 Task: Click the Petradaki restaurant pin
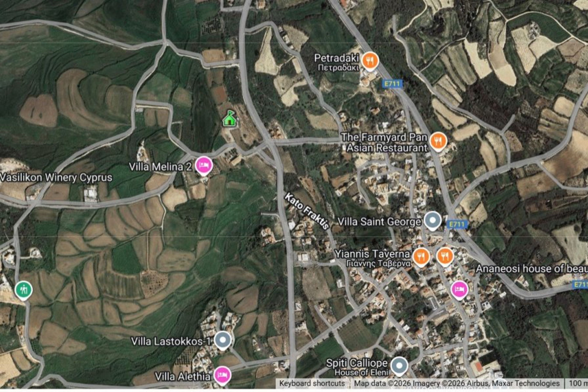pyautogui.click(x=370, y=61)
